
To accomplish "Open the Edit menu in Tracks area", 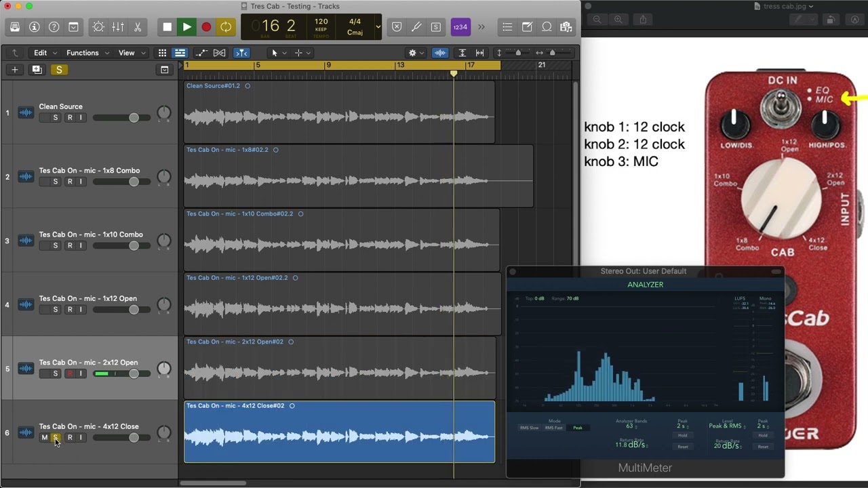I will coord(45,53).
